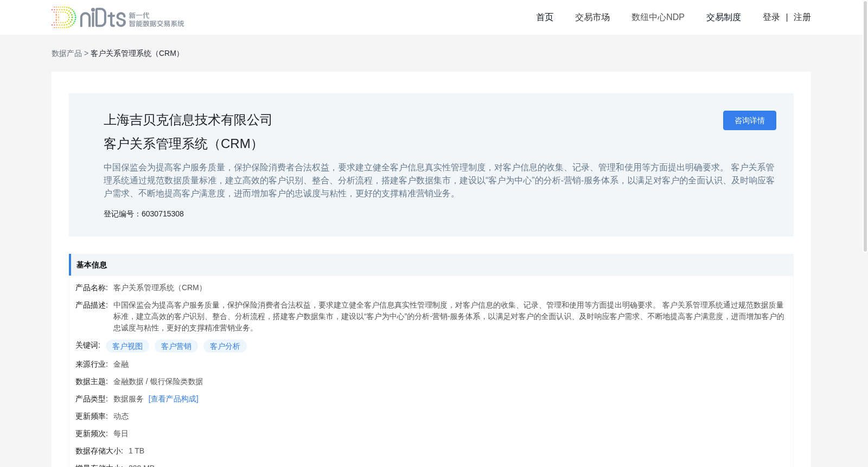The width and height of the screenshot is (868, 467).
Task: Click the breadcrumb text 客户关系管理系统（CRM）
Action: pyautogui.click(x=137, y=53)
